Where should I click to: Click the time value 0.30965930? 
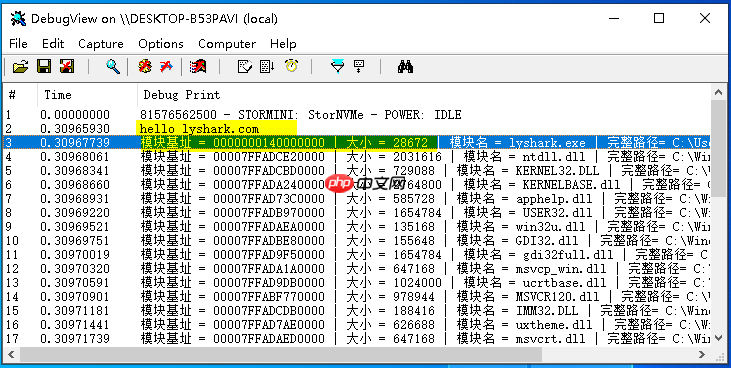75,129
